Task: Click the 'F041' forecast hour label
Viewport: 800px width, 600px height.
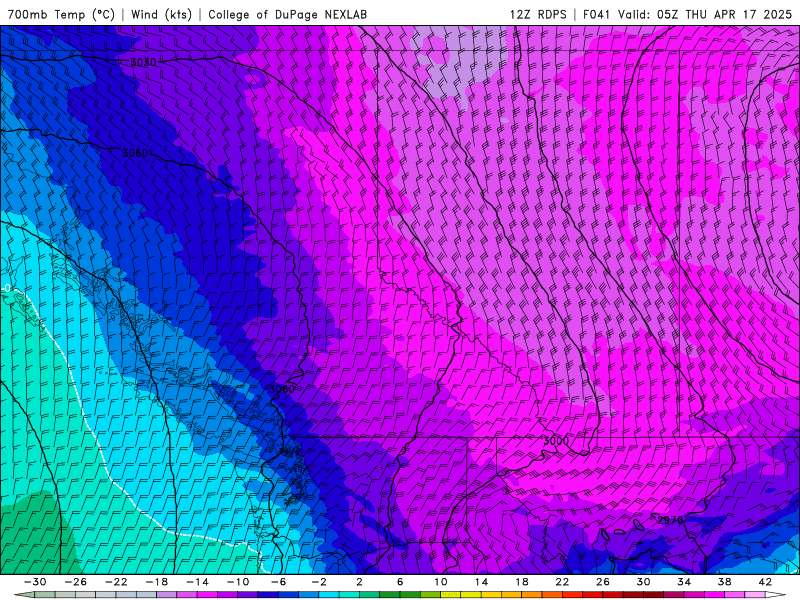Action: tap(596, 14)
